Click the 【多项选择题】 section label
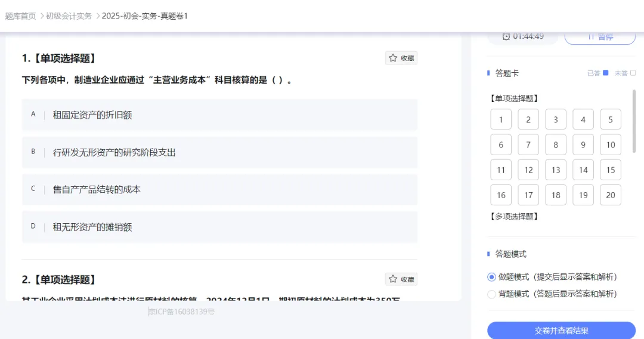The image size is (644, 339). click(x=514, y=216)
